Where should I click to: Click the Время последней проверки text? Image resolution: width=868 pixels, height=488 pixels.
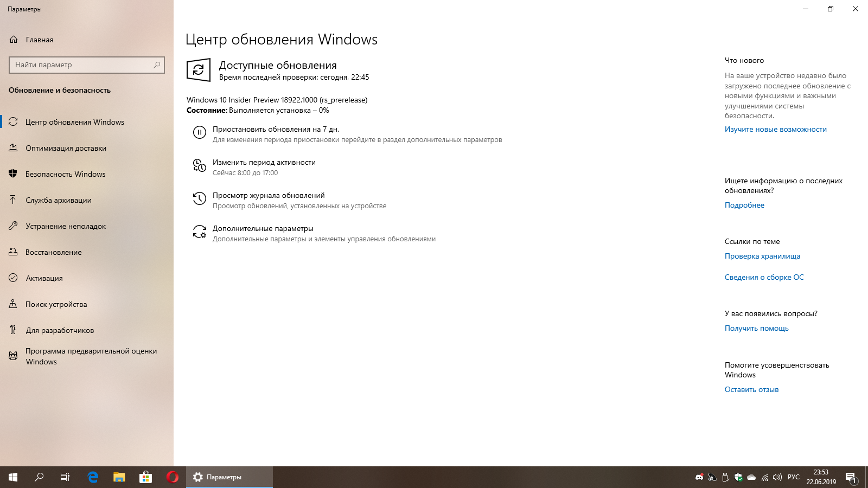tap(294, 77)
